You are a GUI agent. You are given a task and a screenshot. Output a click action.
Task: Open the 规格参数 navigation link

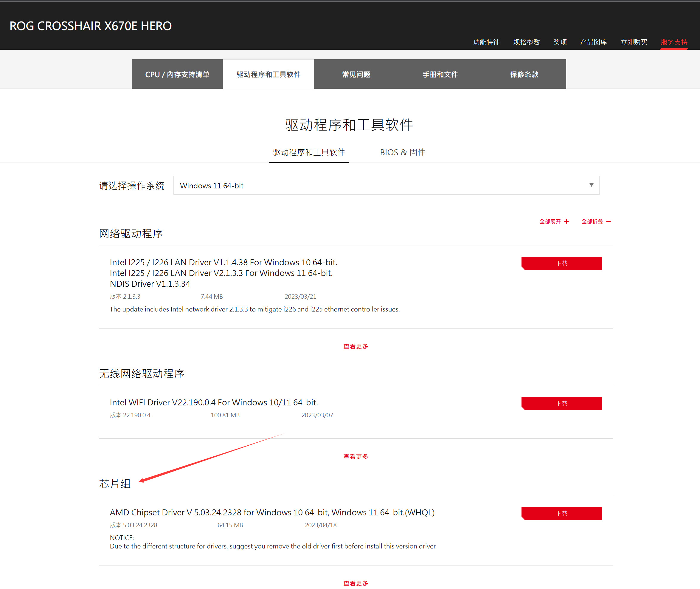pyautogui.click(x=527, y=42)
